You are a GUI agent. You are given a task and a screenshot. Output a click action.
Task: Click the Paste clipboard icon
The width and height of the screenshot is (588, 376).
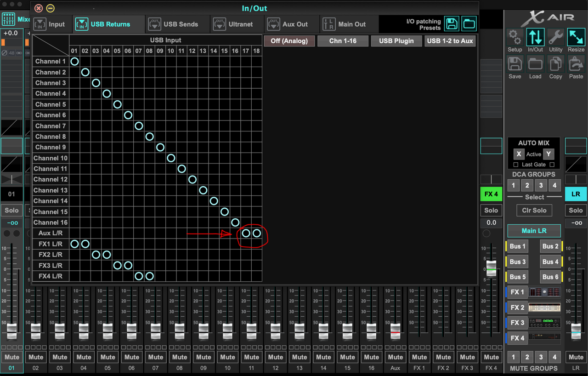pyautogui.click(x=576, y=64)
